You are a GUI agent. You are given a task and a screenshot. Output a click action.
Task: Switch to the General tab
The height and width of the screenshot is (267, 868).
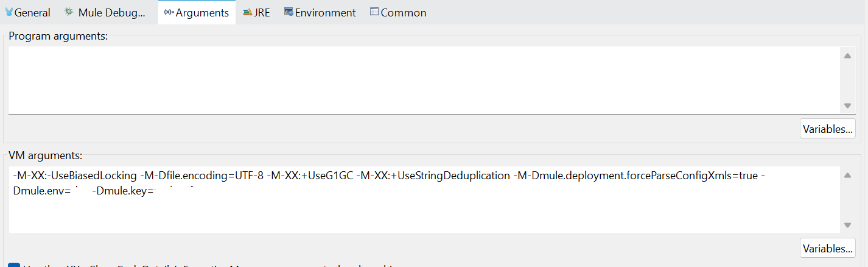32,13
